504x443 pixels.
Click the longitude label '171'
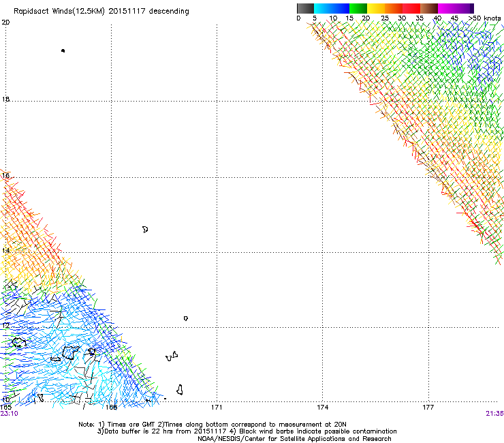[x=217, y=408]
